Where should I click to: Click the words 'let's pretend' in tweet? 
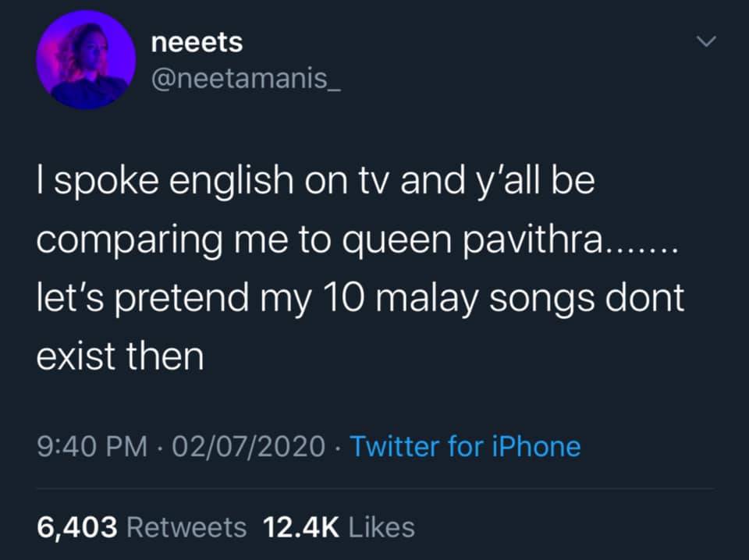click(x=143, y=299)
